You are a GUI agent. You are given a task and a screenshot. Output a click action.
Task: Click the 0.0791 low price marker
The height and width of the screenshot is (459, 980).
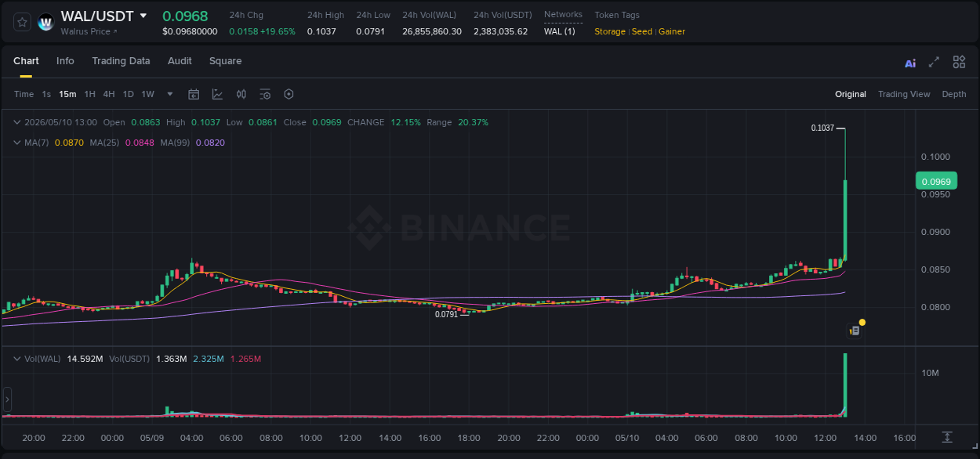[x=446, y=314]
